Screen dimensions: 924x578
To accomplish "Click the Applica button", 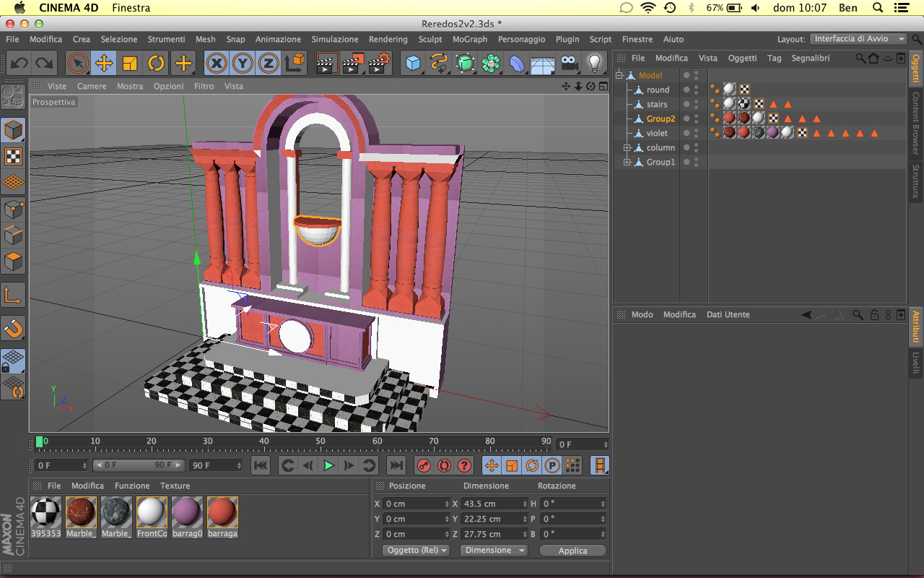I will [x=572, y=551].
